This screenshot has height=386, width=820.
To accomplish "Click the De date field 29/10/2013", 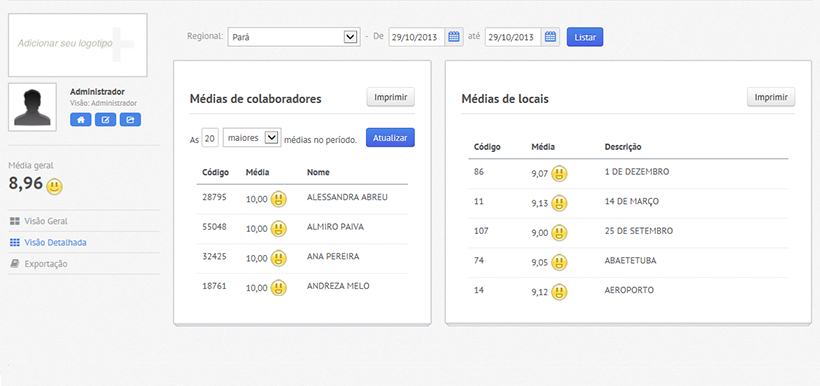I will coord(417,37).
